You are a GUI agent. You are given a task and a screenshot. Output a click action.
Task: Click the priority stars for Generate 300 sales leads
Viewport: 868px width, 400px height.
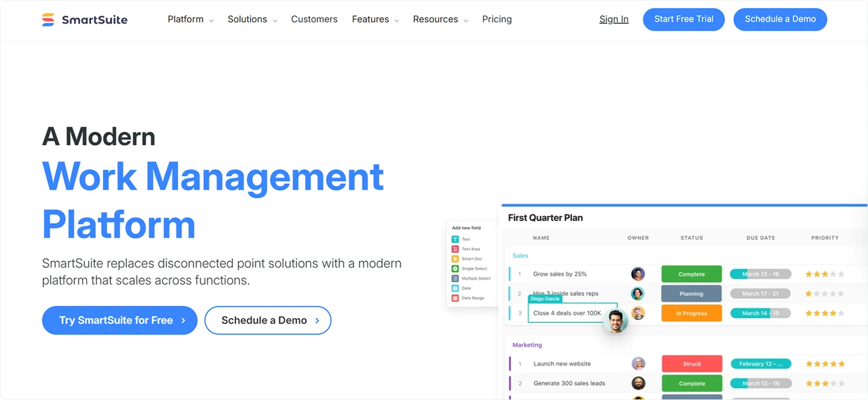point(825,383)
